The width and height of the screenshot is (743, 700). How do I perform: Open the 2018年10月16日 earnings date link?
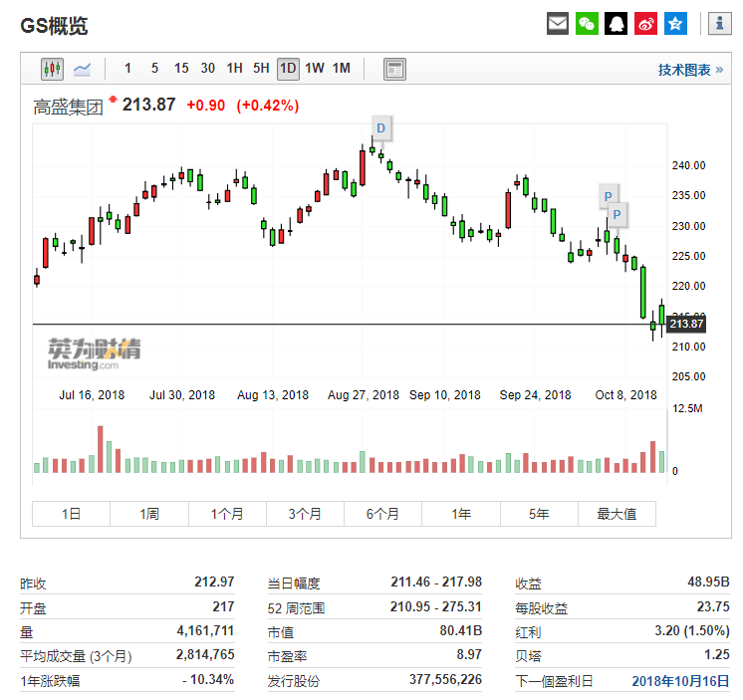point(680,682)
